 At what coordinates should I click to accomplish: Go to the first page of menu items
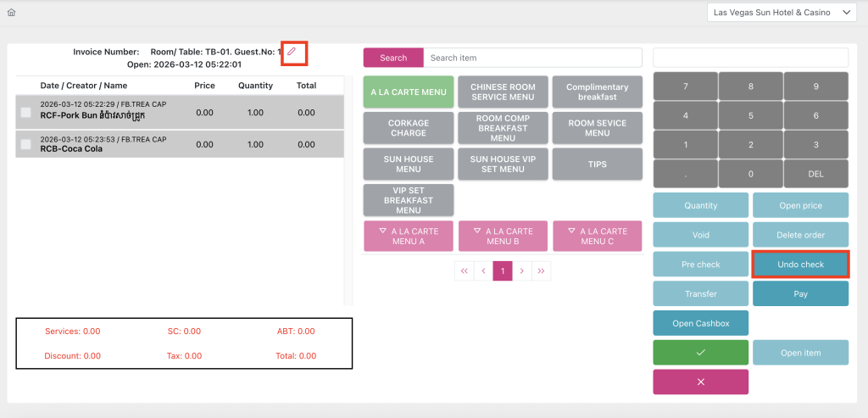coord(465,271)
